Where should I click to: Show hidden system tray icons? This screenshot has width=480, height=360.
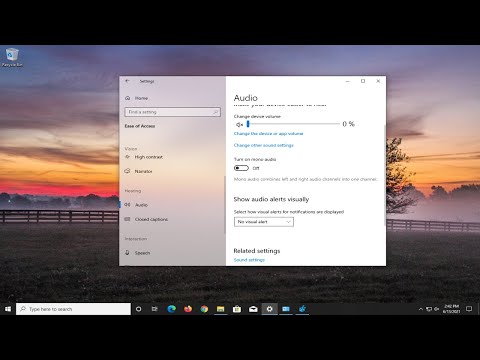tap(421, 309)
